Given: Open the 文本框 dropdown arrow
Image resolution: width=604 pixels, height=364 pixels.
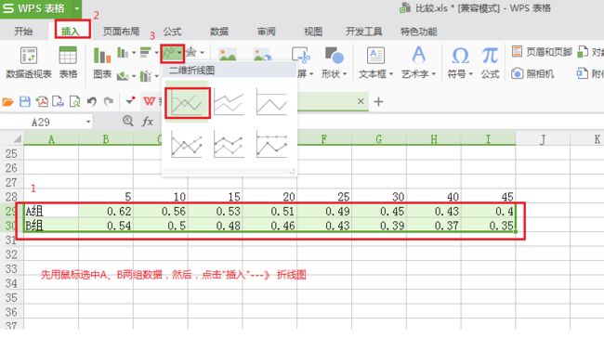Looking at the screenshot, I should coord(391,74).
